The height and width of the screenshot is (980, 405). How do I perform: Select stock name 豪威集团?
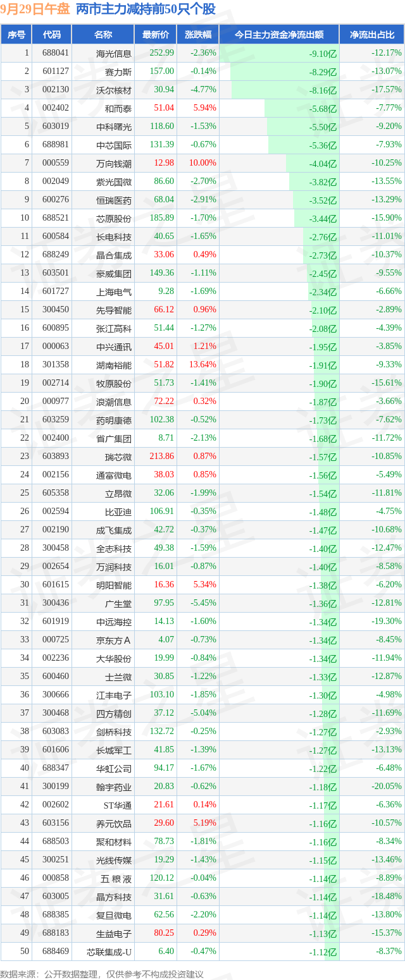pyautogui.click(x=114, y=273)
